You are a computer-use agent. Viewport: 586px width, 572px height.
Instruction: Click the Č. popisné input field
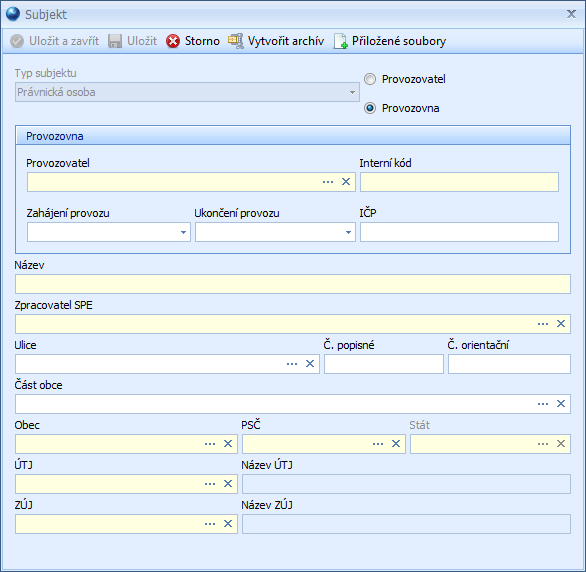[384, 364]
